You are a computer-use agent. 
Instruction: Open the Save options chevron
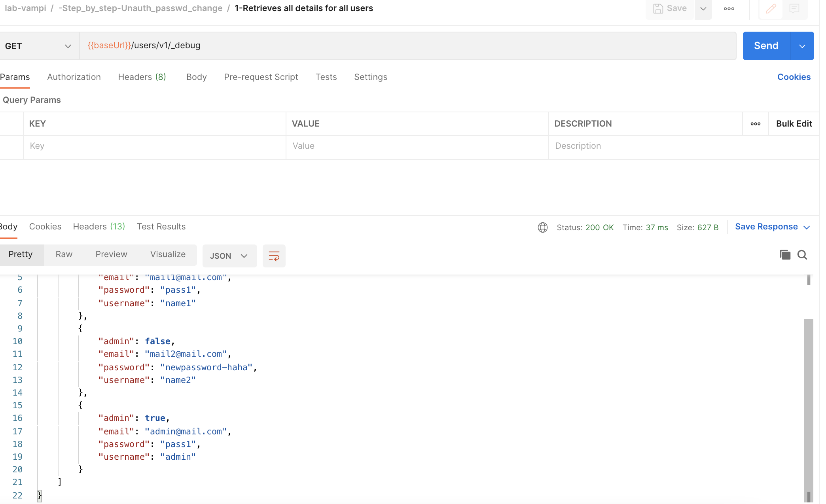(x=703, y=9)
